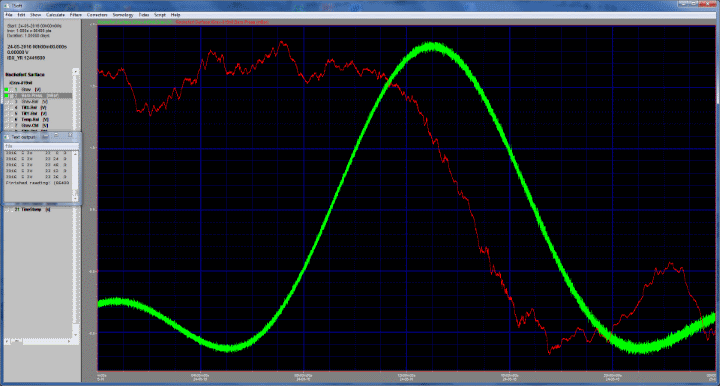Minimize the Text output window
The height and width of the screenshot is (386, 720).
click(x=45, y=136)
